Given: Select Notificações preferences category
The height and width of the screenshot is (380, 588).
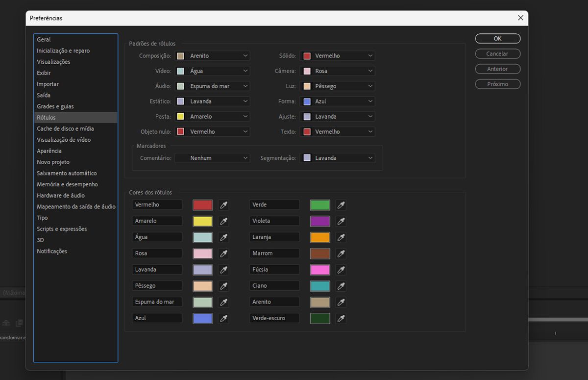Looking at the screenshot, I should pyautogui.click(x=75, y=252).
